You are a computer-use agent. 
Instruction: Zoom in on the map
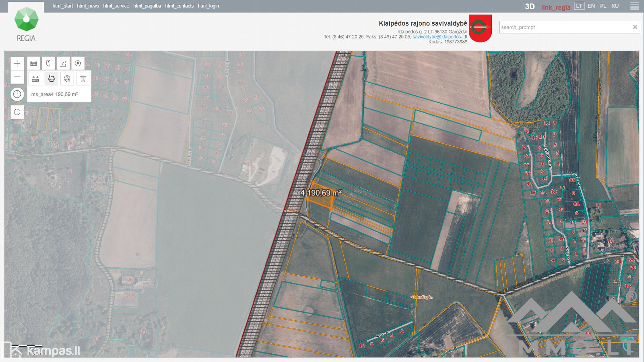coord(17,63)
